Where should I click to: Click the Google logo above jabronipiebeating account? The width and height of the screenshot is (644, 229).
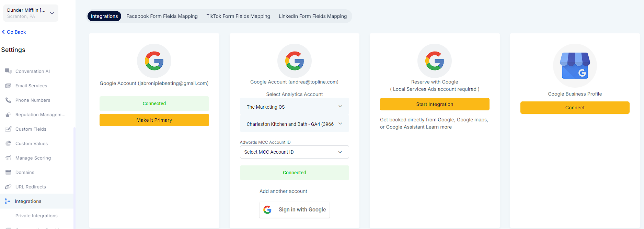point(154,61)
